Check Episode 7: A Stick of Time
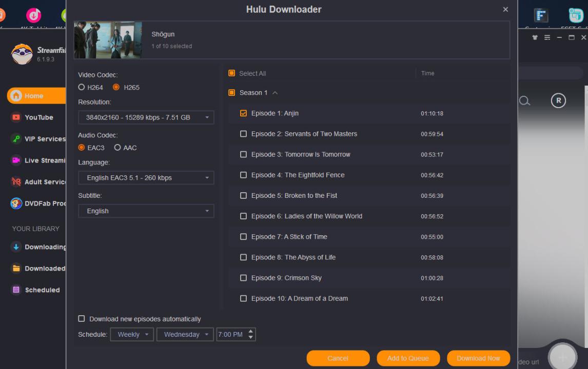 243,237
